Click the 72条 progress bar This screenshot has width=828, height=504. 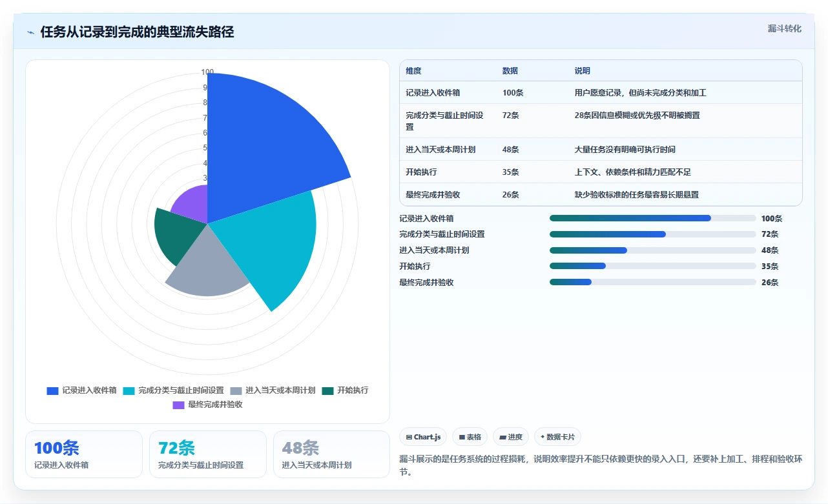tap(652, 234)
